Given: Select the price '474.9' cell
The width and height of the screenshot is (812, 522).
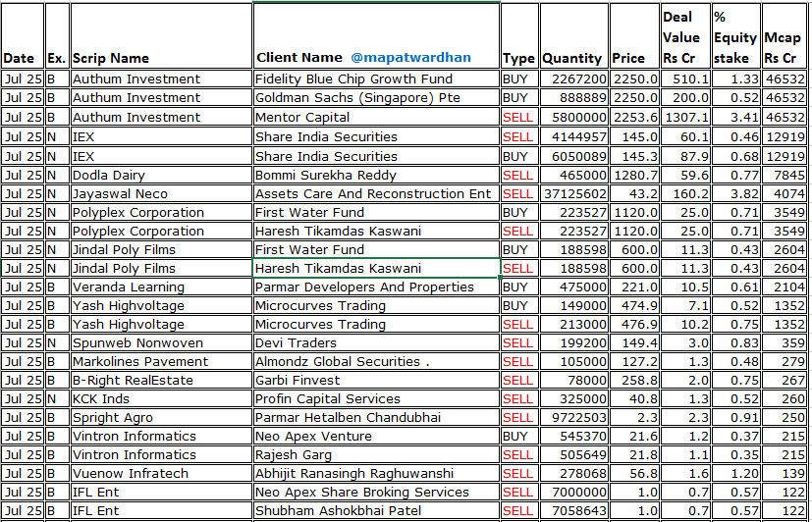Looking at the screenshot, I should click(x=634, y=306).
